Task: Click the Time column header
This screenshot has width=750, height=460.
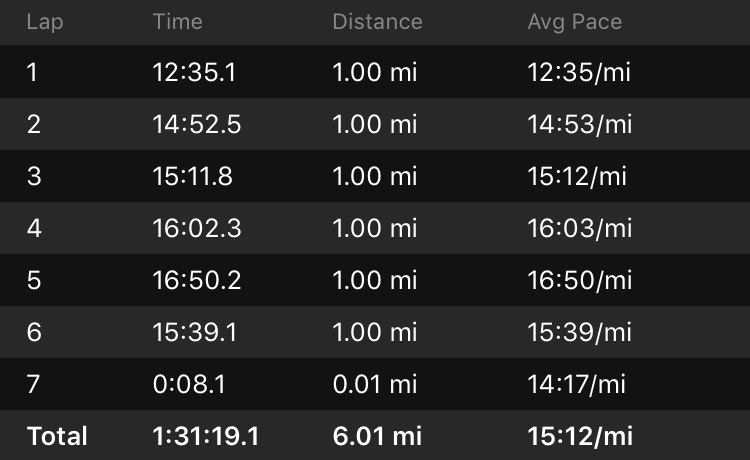Action: [177, 22]
